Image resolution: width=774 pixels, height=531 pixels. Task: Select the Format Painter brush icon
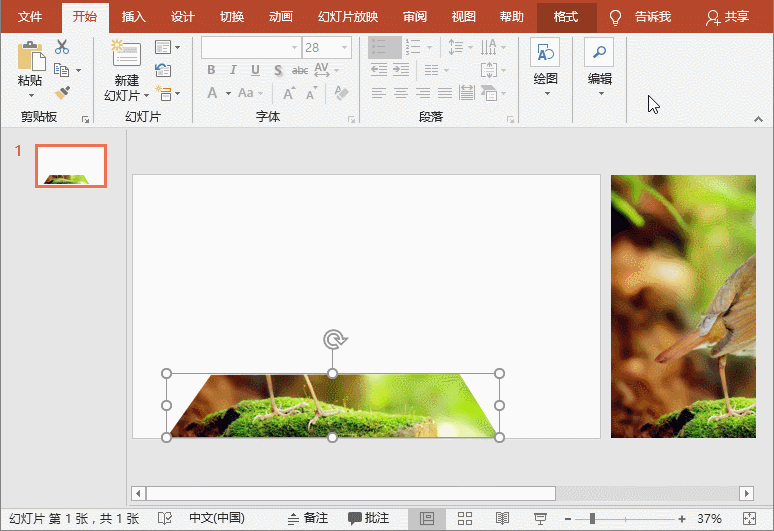click(x=62, y=93)
